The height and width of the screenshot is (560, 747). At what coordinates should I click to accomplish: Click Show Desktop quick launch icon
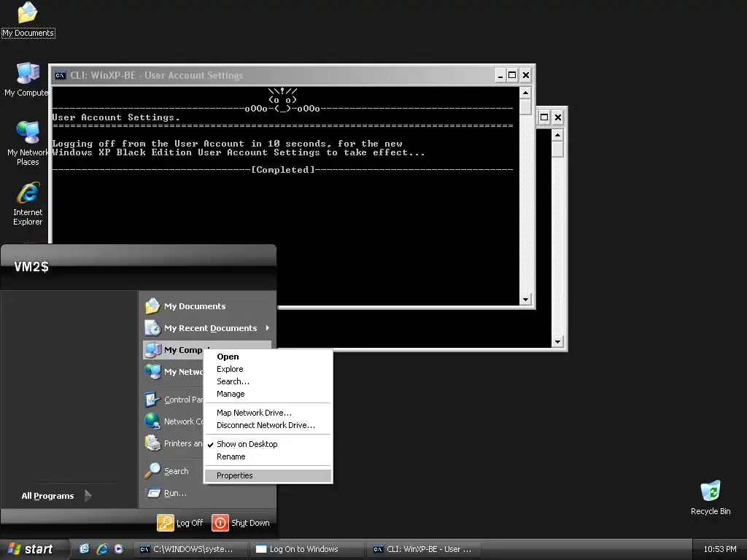[x=85, y=549]
